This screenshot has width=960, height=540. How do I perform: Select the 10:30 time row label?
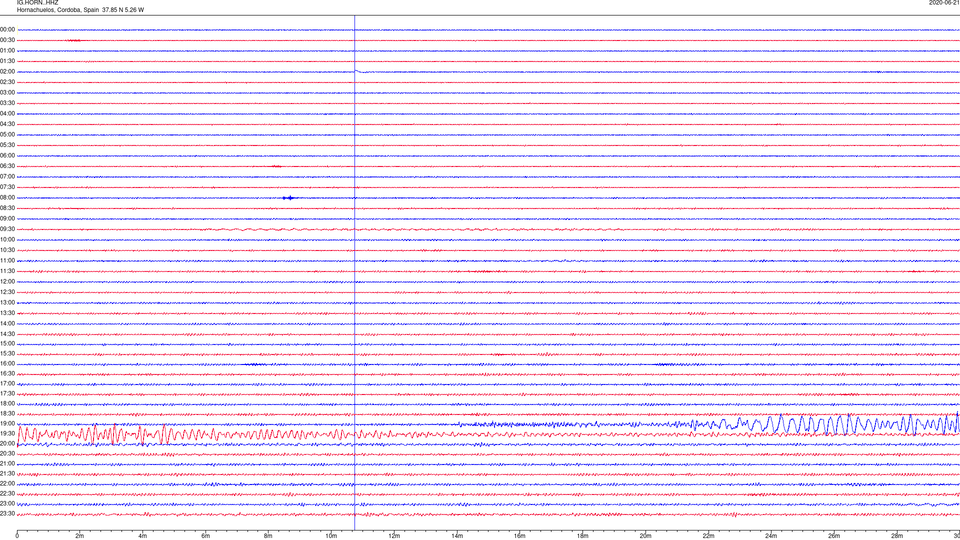point(7,250)
